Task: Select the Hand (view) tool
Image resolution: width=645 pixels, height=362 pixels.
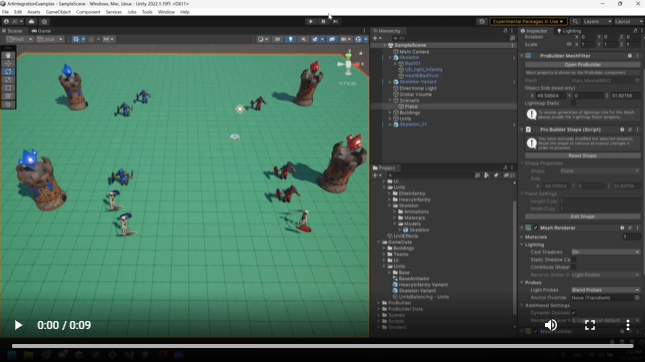Action: [8, 55]
